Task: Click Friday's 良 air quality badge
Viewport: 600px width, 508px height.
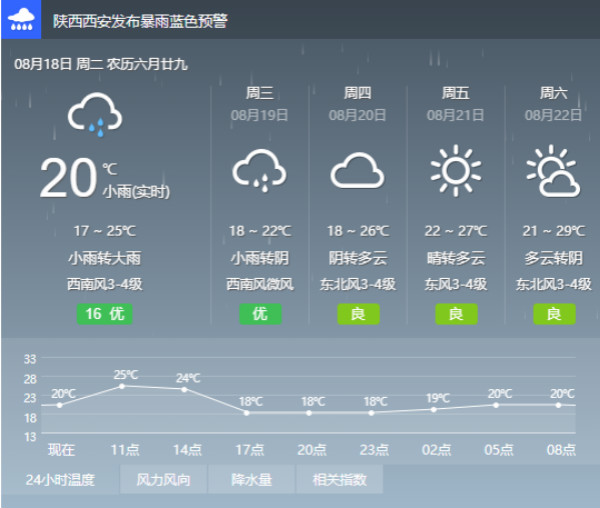Action: coord(456,314)
